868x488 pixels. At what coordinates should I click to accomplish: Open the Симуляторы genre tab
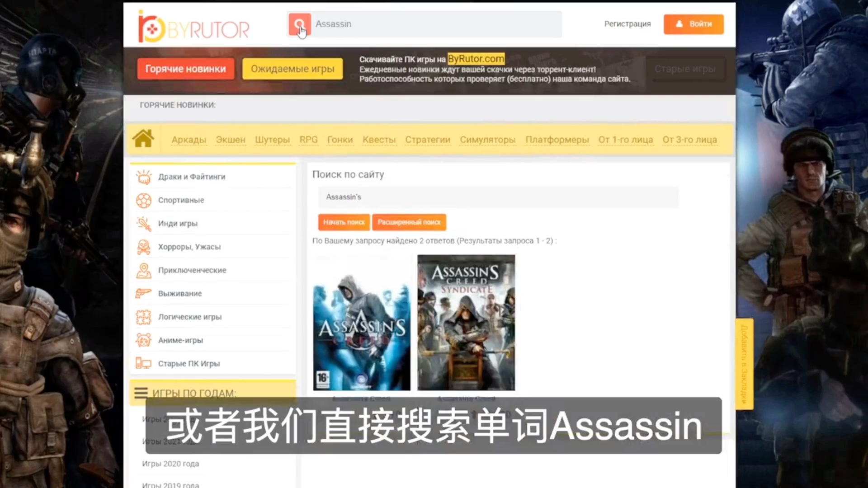click(488, 140)
